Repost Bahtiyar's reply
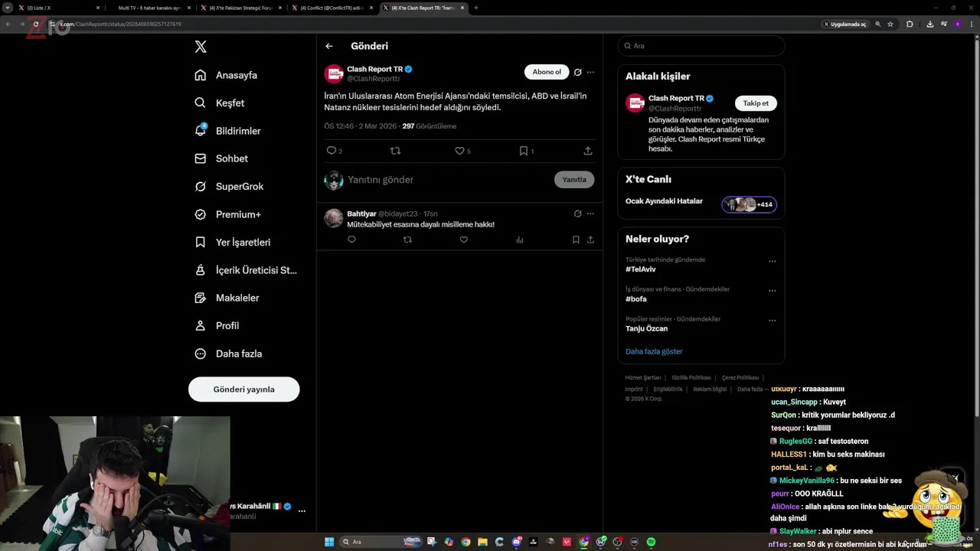The width and height of the screenshot is (980, 551). click(x=407, y=240)
